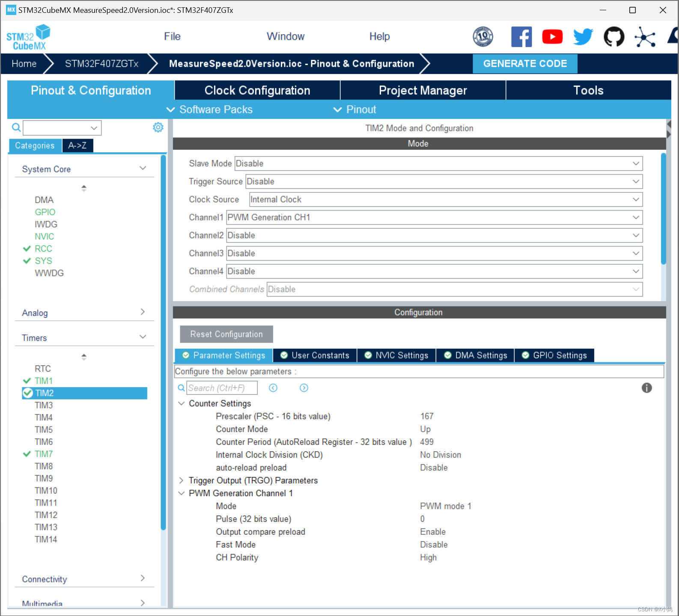Select RCC under System Core

click(x=43, y=249)
